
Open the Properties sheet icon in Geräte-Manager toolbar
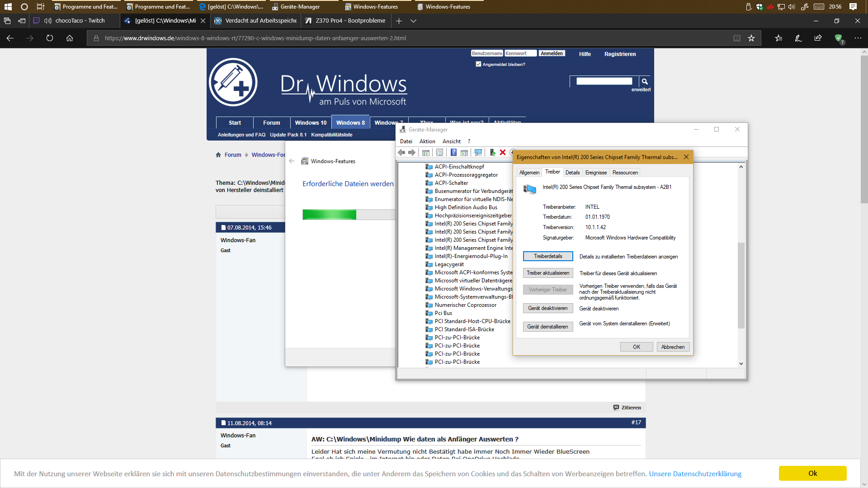439,153
